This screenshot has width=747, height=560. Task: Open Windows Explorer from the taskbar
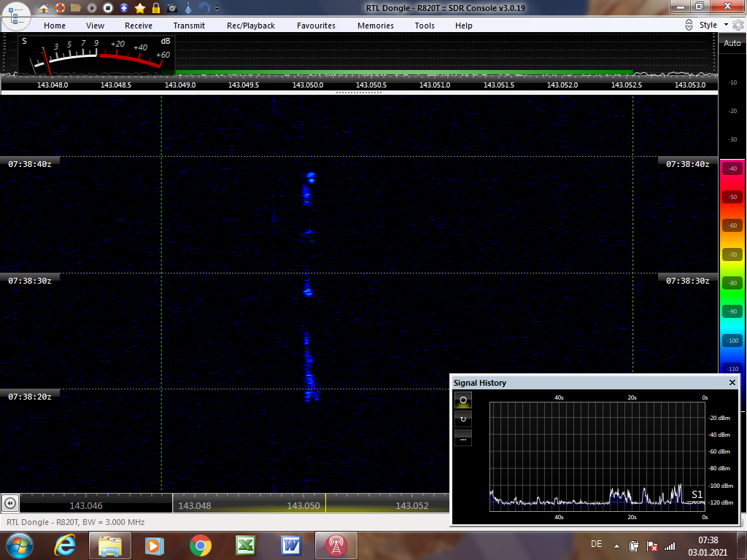[110, 545]
